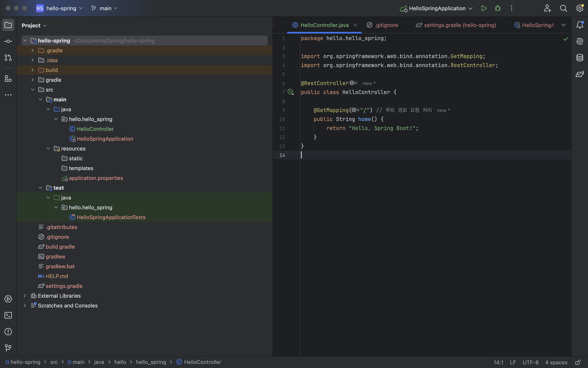
Task: Select gradlew.bat file
Action: (x=60, y=266)
